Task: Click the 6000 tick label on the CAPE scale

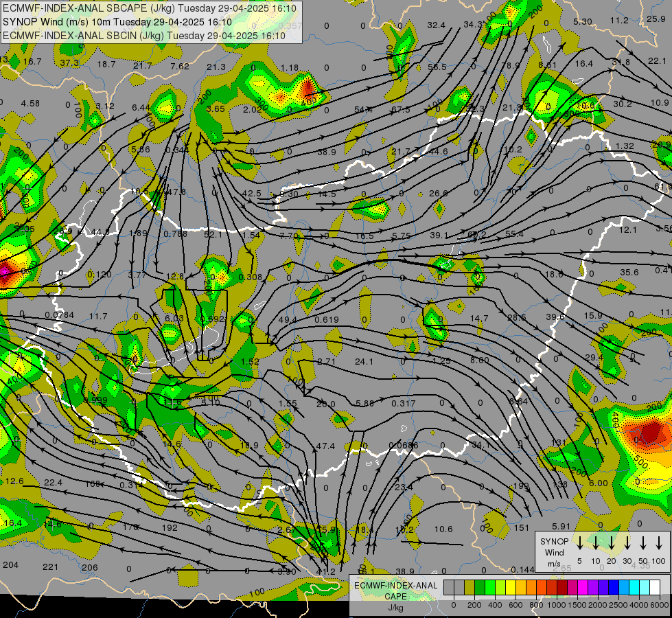Action: tap(660, 605)
